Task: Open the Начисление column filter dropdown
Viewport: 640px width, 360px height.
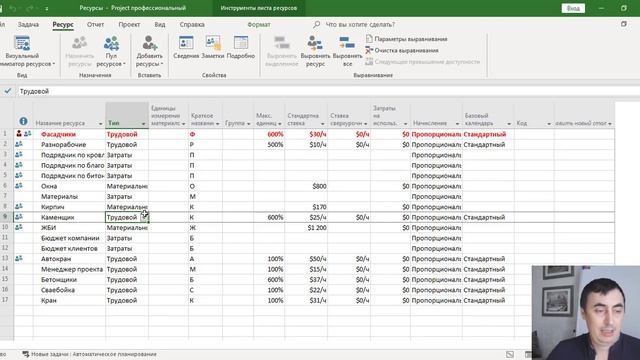Action: pos(457,124)
